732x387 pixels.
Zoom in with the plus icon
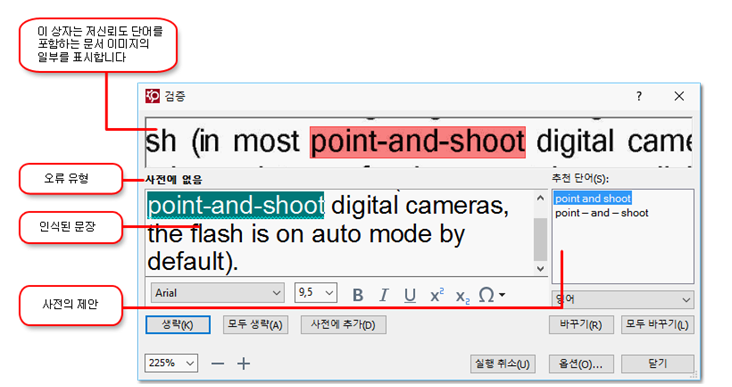(x=244, y=363)
